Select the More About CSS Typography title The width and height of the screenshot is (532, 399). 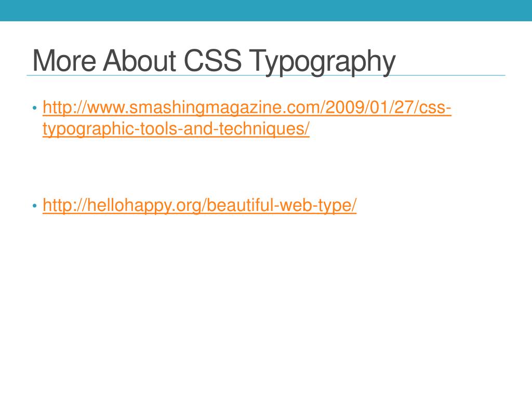[x=214, y=61]
